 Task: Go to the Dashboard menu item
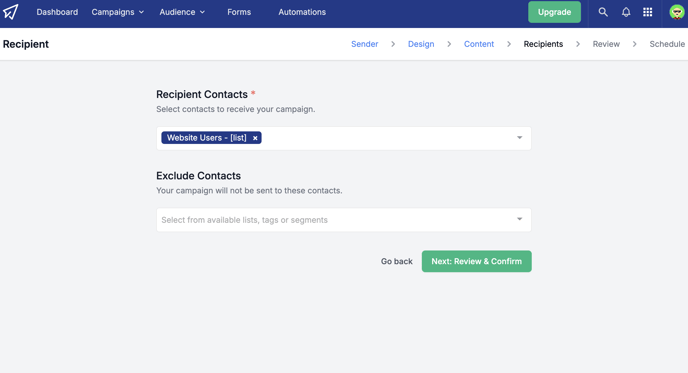point(57,12)
